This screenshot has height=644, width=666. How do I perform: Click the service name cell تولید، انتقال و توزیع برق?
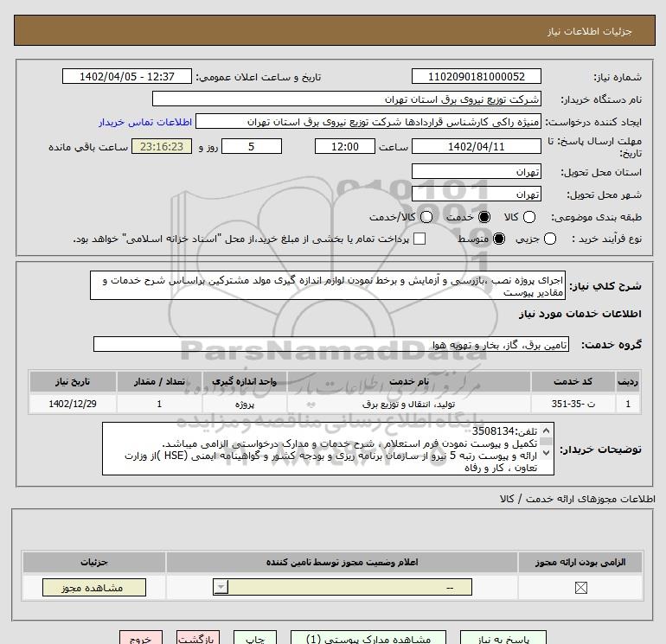pos(408,404)
